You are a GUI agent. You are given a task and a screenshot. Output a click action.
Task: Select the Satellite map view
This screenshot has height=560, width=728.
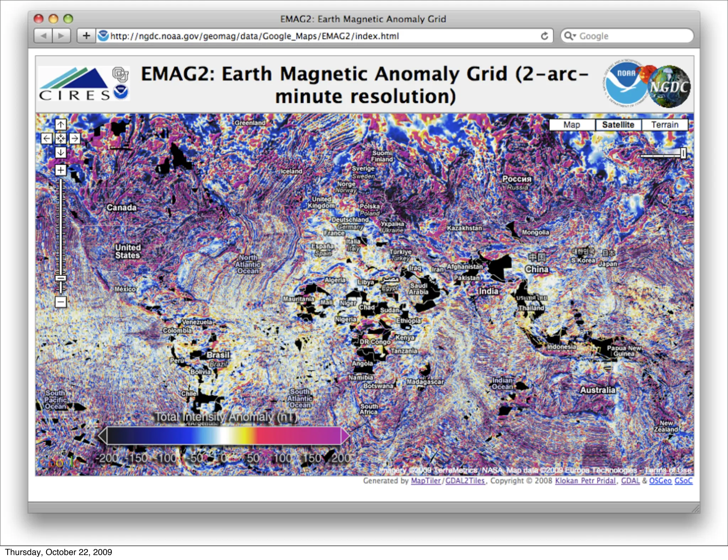tap(618, 125)
